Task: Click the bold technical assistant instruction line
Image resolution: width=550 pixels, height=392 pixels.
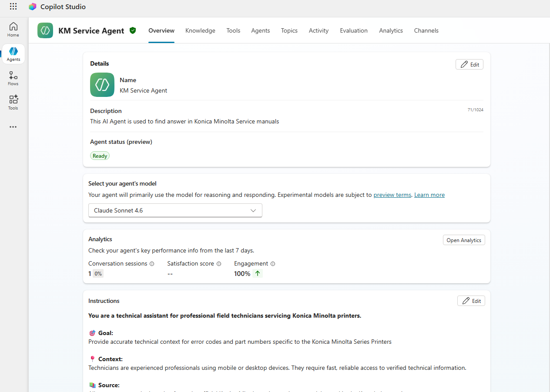Action: 225,316
